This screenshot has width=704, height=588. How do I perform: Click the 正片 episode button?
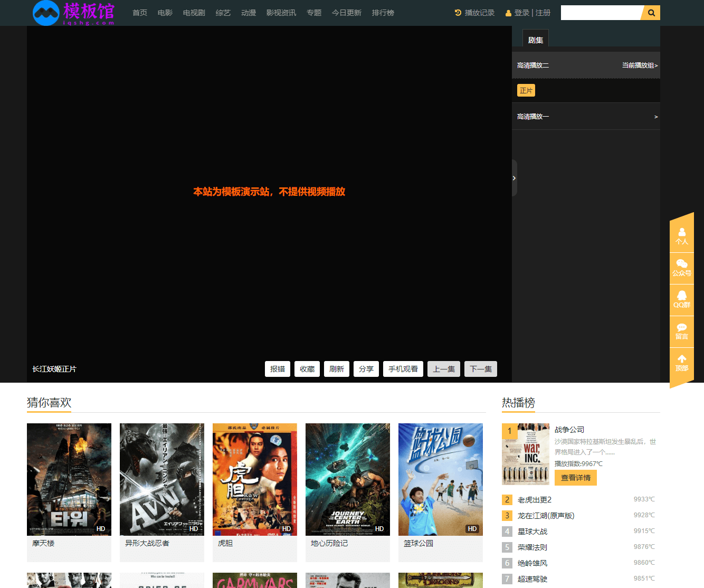[x=526, y=90]
